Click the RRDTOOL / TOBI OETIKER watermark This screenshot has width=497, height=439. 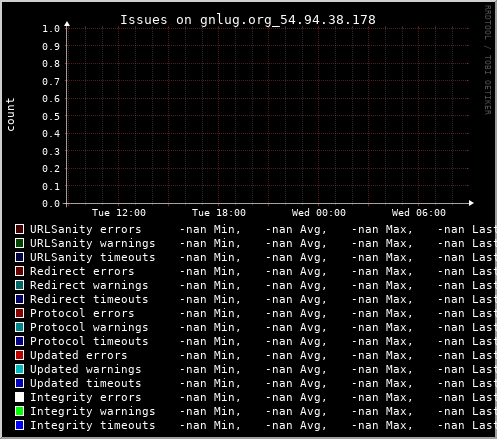[487, 60]
